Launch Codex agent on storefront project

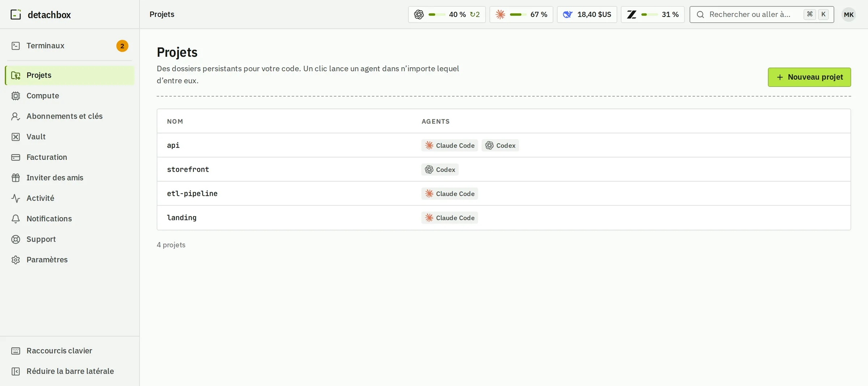click(440, 170)
